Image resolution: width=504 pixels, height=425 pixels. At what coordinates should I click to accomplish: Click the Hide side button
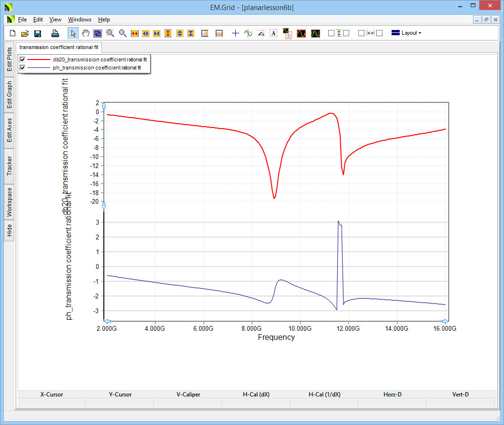click(x=9, y=231)
